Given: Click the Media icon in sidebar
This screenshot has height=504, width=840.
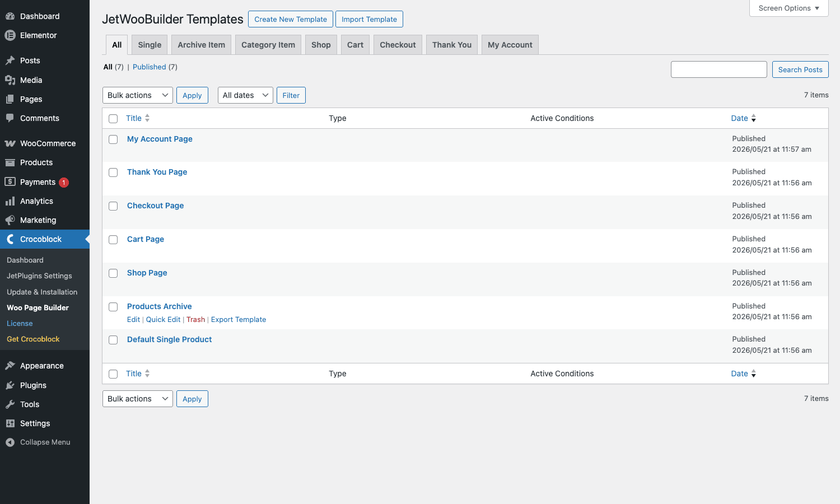Looking at the screenshot, I should pyautogui.click(x=10, y=80).
